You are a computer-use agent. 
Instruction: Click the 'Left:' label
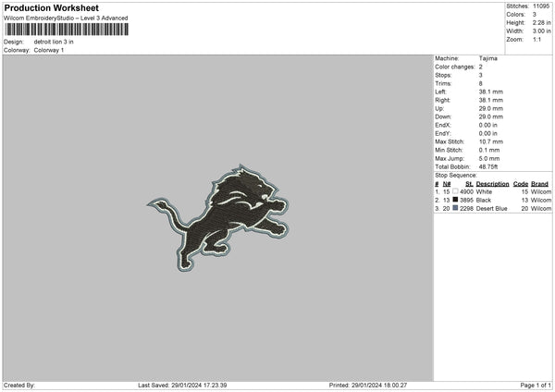(x=440, y=92)
